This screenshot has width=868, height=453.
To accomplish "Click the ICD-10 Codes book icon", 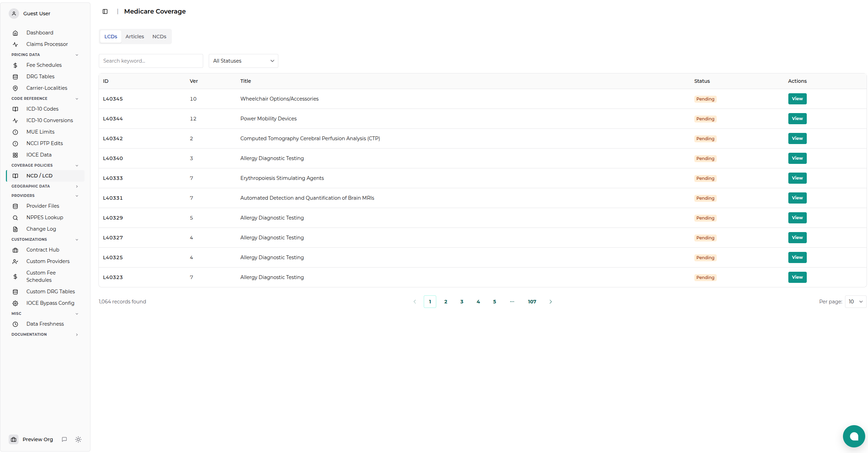I will (15, 109).
